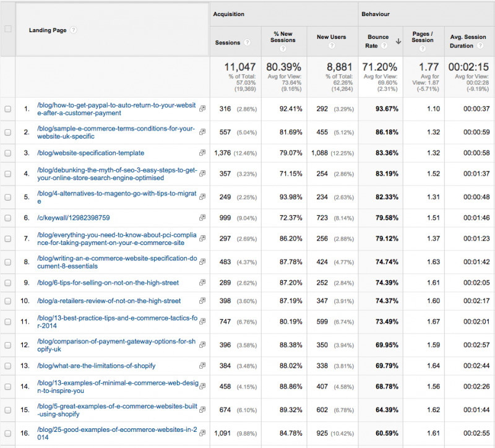The height and width of the screenshot is (448, 495).
Task: Tick the checkbox for row 2 terms-conditions
Action: pyautogui.click(x=8, y=132)
